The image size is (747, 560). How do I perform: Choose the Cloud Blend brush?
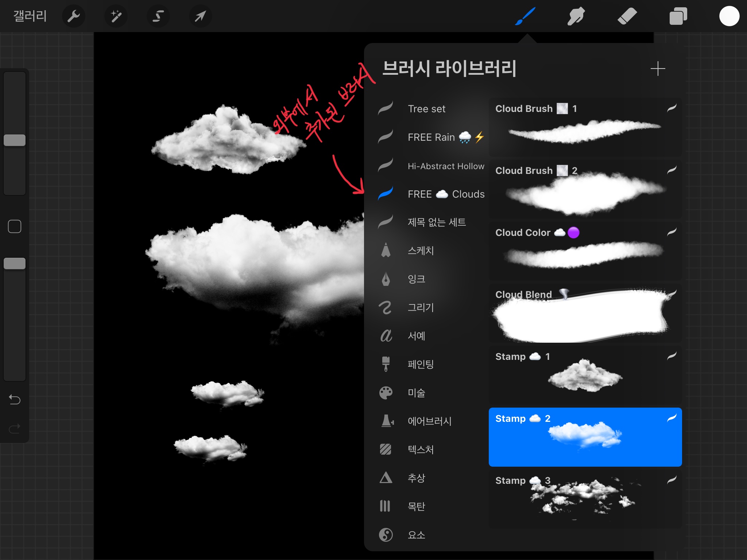[585, 314]
